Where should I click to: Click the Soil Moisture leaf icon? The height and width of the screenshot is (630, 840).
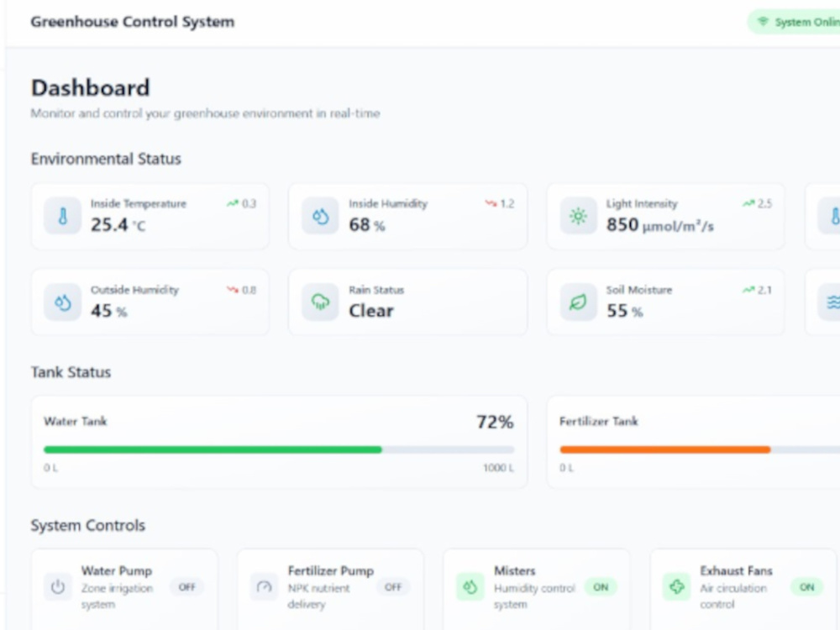point(578,302)
